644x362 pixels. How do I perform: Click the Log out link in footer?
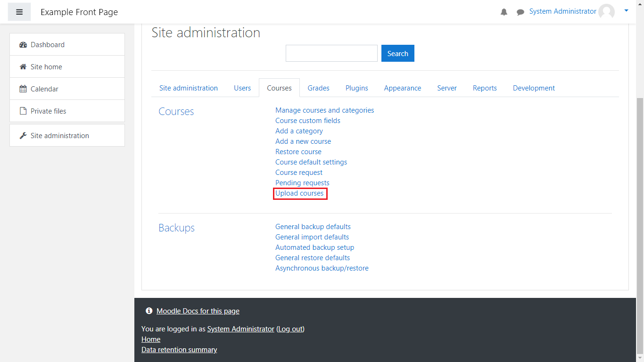coord(290,329)
